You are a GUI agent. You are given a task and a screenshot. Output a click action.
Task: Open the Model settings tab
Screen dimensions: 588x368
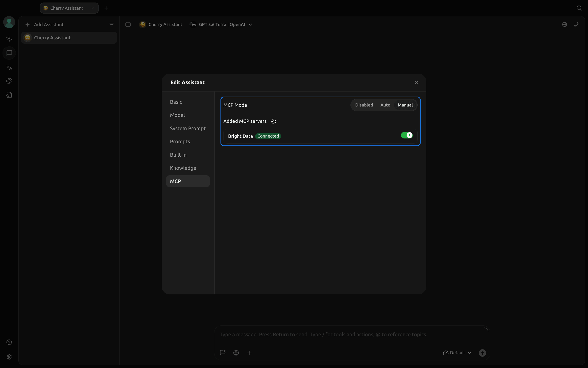click(188, 115)
